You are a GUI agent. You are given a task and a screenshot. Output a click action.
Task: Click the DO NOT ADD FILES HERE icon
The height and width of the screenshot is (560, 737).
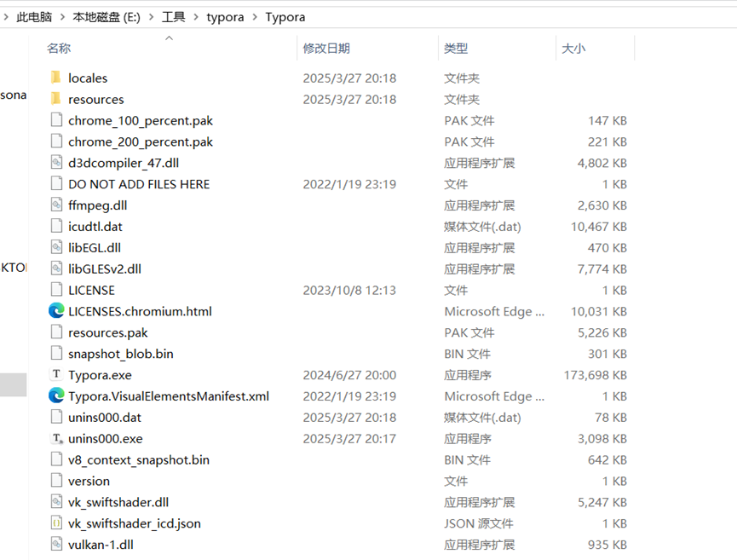point(56,183)
